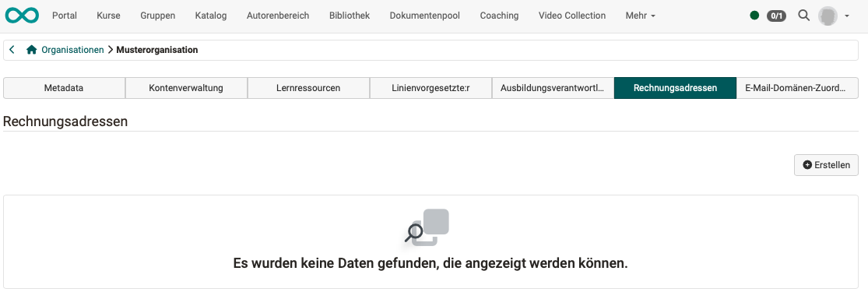The image size is (868, 299).
Task: Open the search magnifier icon
Action: [804, 16]
